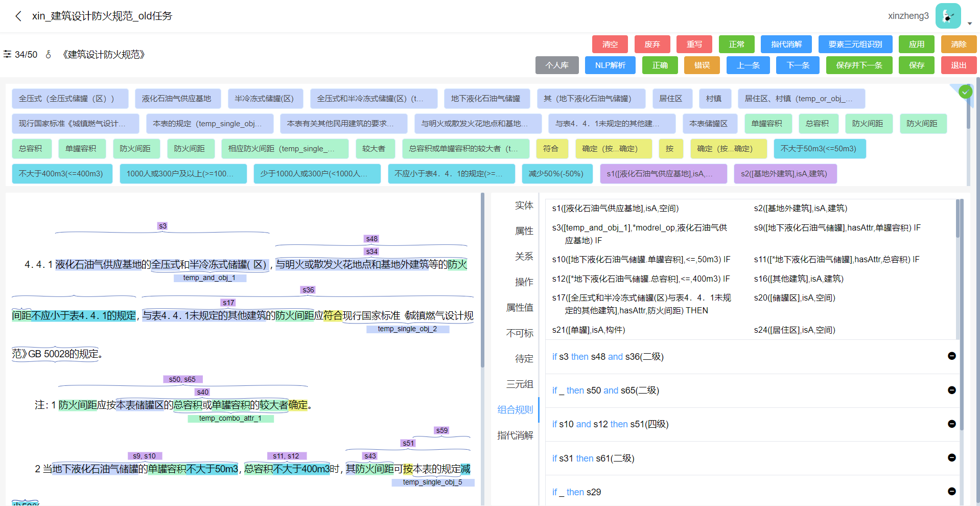Image resolution: width=980 pixels, height=506 pixels.
Task: Remove the rule 'if _ then s29'
Action: coord(951,492)
